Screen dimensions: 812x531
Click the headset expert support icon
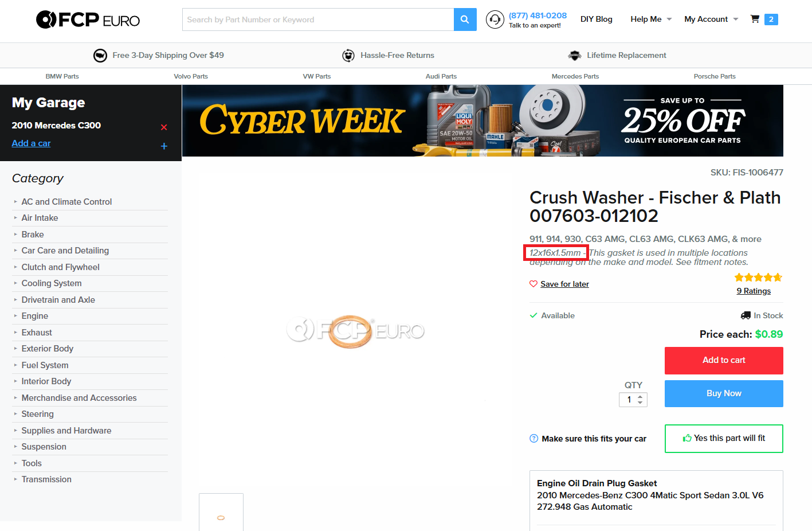[x=495, y=19]
